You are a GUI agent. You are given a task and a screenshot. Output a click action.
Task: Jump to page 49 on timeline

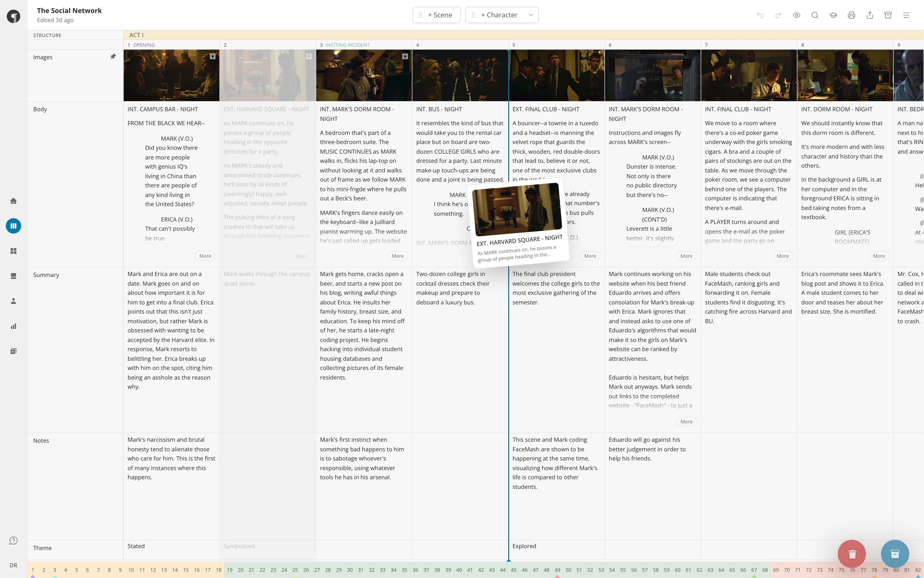tap(557, 570)
